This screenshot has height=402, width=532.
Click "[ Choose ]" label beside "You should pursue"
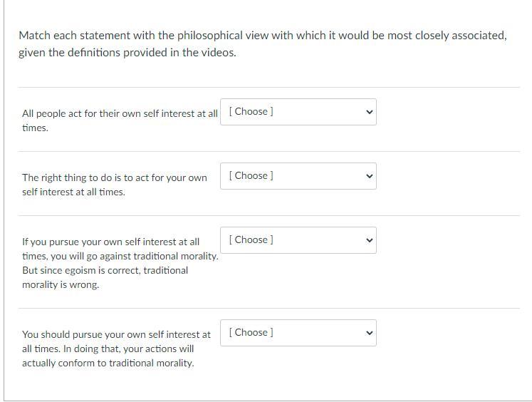tap(251, 332)
